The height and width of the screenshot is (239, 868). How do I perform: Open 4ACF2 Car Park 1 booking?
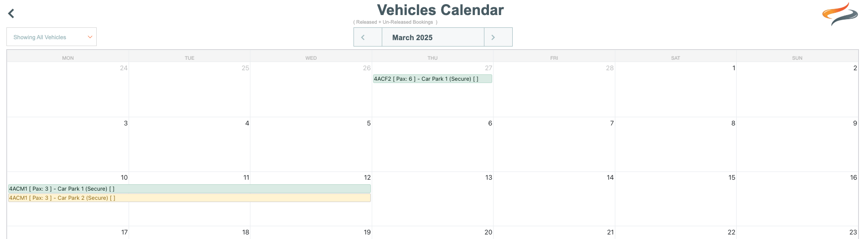[x=432, y=79]
